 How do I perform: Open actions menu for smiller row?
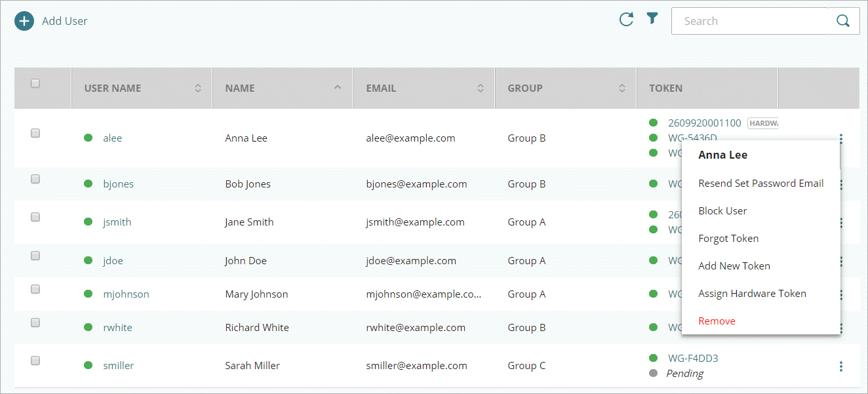pos(840,366)
